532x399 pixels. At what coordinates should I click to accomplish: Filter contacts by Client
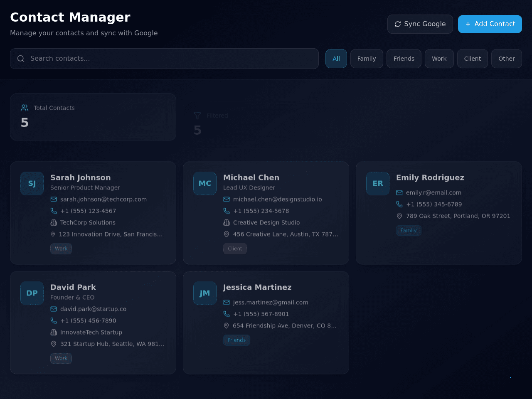coord(473,59)
